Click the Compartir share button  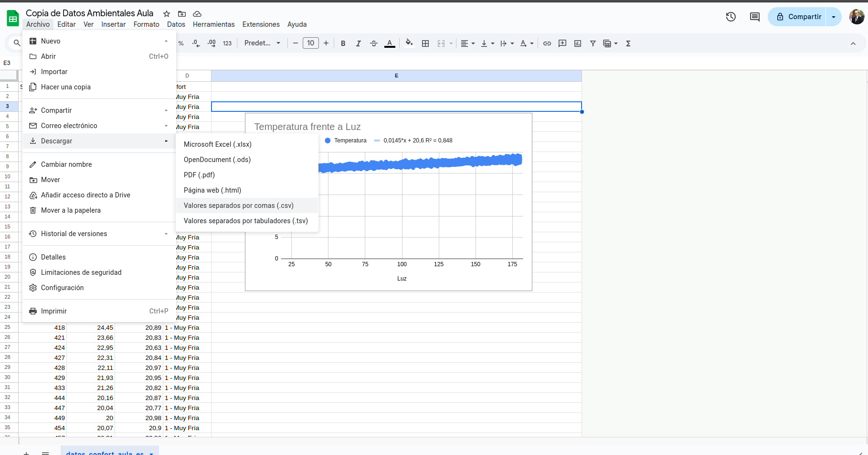pyautogui.click(x=798, y=17)
